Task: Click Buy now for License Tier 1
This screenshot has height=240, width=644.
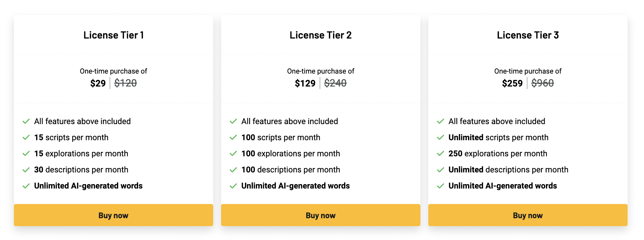Action: click(113, 215)
